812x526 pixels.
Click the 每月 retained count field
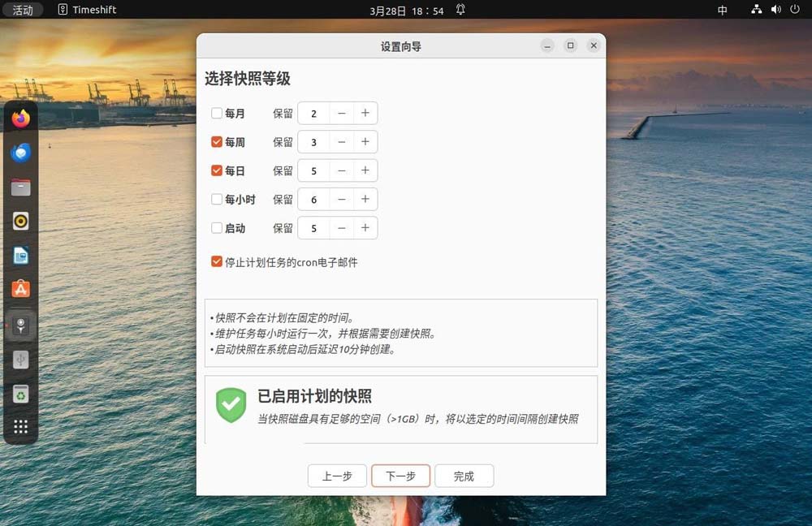coord(314,114)
